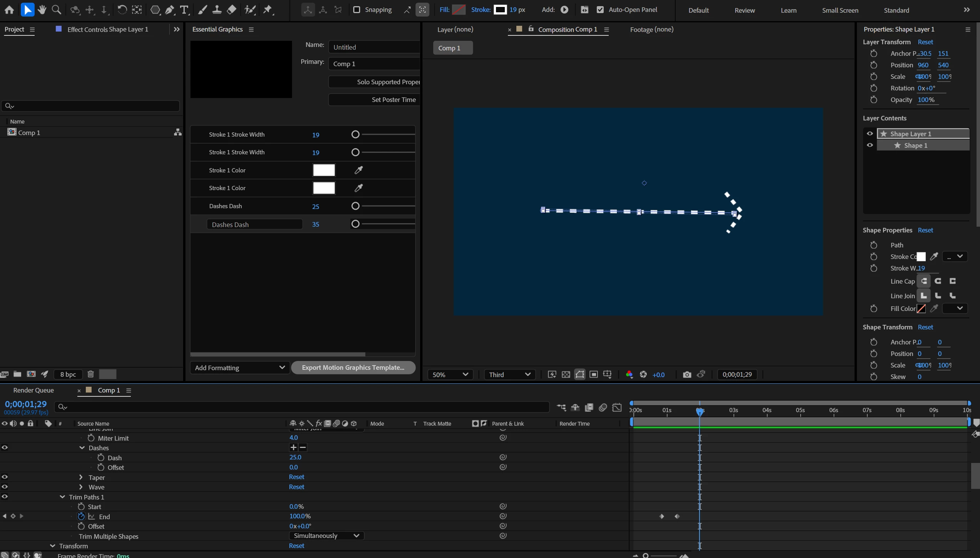Screen dimensions: 980x558
Task: Click the Stroke 1 Color eyedropper
Action: [x=358, y=170]
